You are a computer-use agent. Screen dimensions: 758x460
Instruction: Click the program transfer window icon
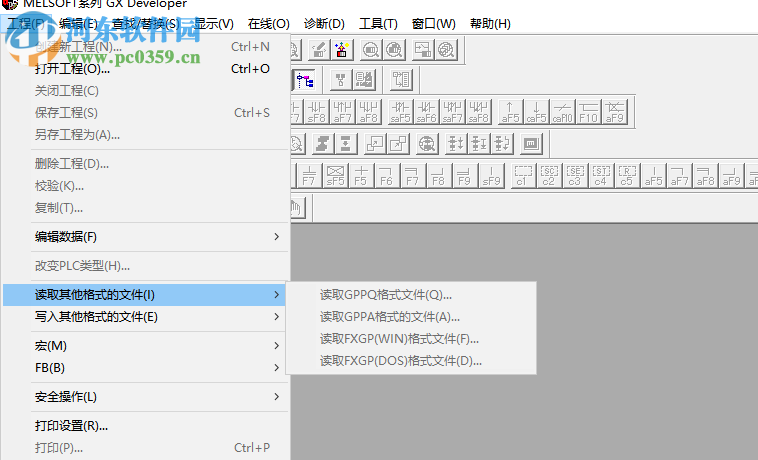(423, 49)
